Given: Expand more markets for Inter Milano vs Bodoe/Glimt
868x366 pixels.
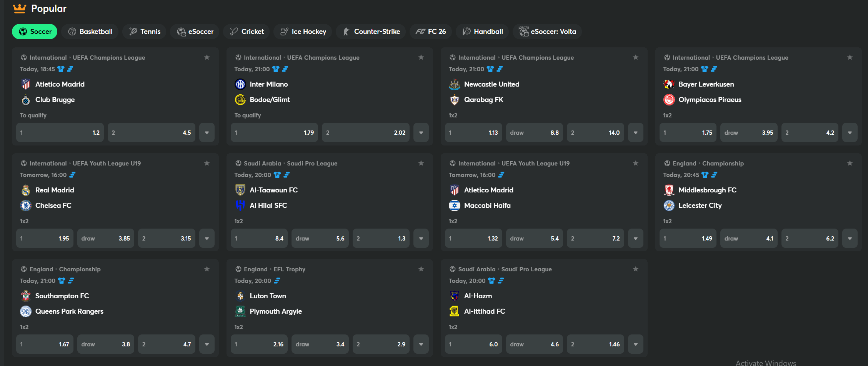Looking at the screenshot, I should 421,132.
